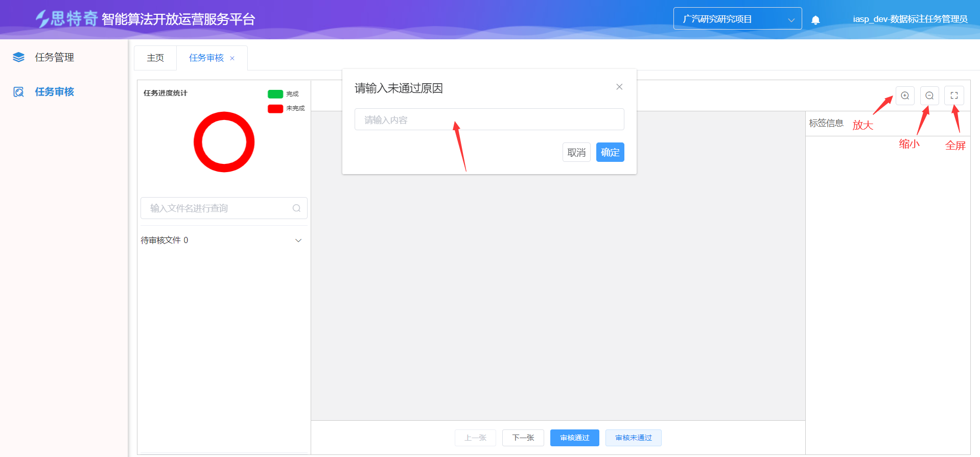Open the 广汽研究研究项目 project dropdown

737,19
